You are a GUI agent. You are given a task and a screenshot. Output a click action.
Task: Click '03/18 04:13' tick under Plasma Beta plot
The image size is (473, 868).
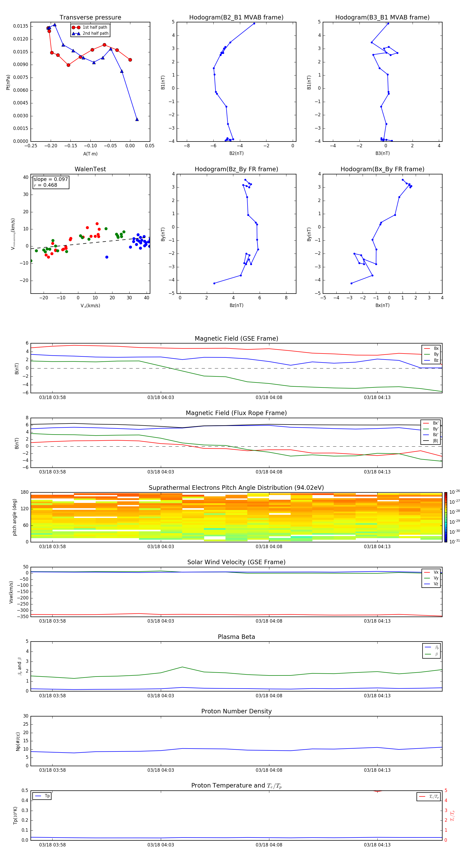click(x=377, y=695)
